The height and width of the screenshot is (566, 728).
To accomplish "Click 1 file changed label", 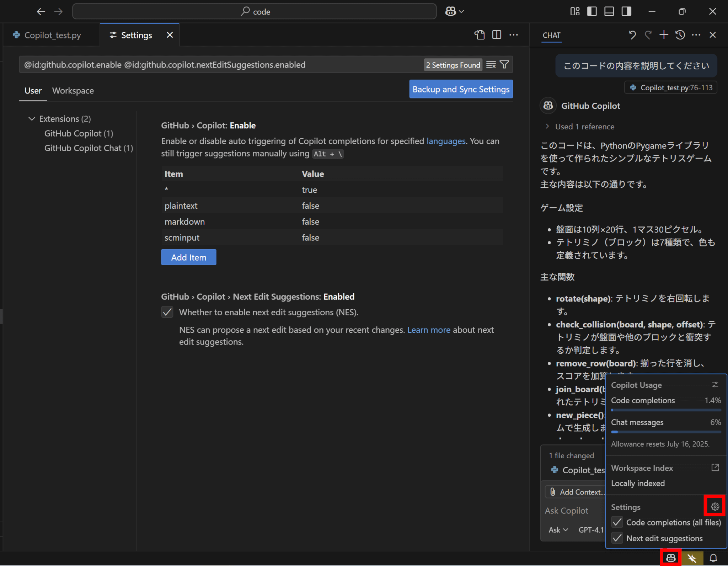I will coord(571,455).
